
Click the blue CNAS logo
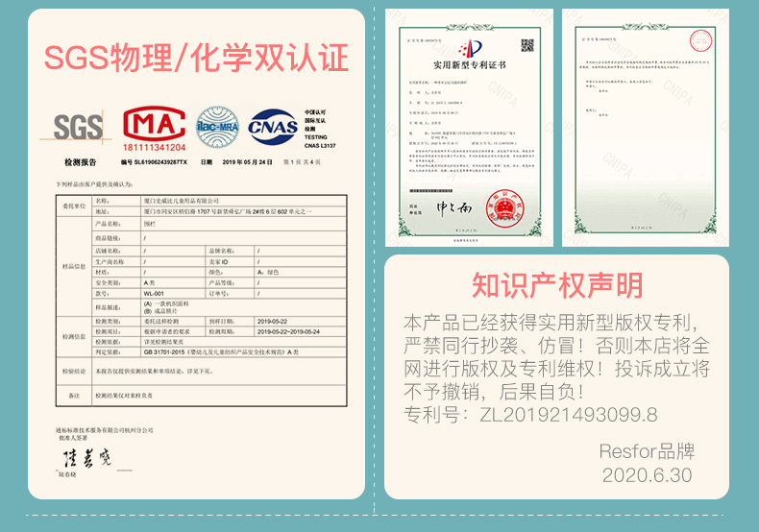(x=273, y=126)
